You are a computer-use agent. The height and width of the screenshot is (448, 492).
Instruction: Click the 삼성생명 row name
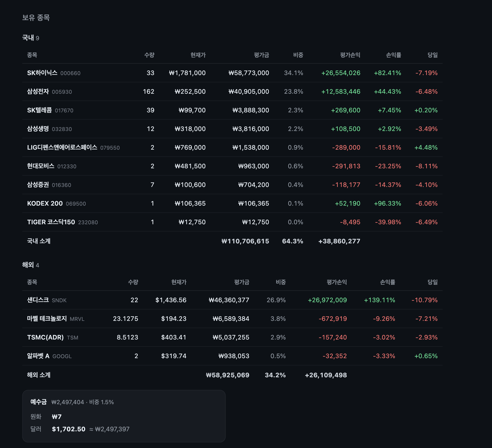[x=38, y=129]
